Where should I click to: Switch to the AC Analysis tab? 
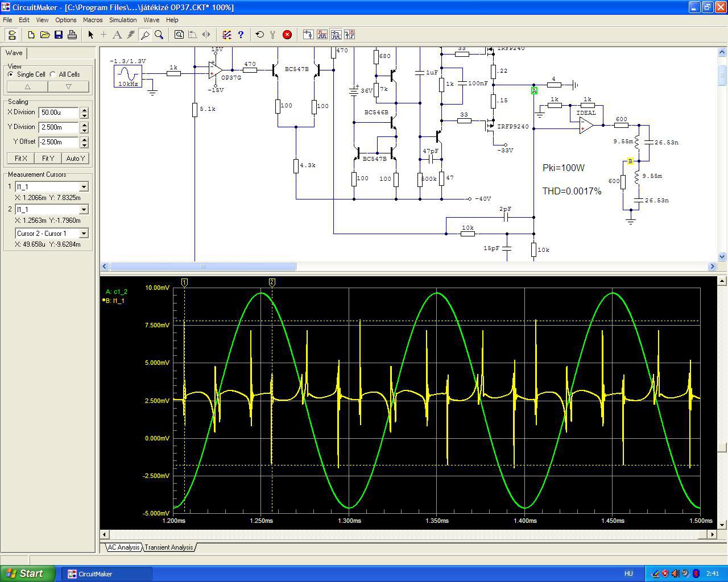123,547
